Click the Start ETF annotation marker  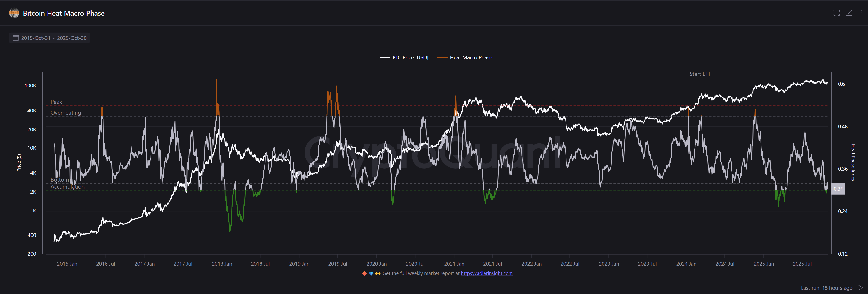pyautogui.click(x=700, y=74)
